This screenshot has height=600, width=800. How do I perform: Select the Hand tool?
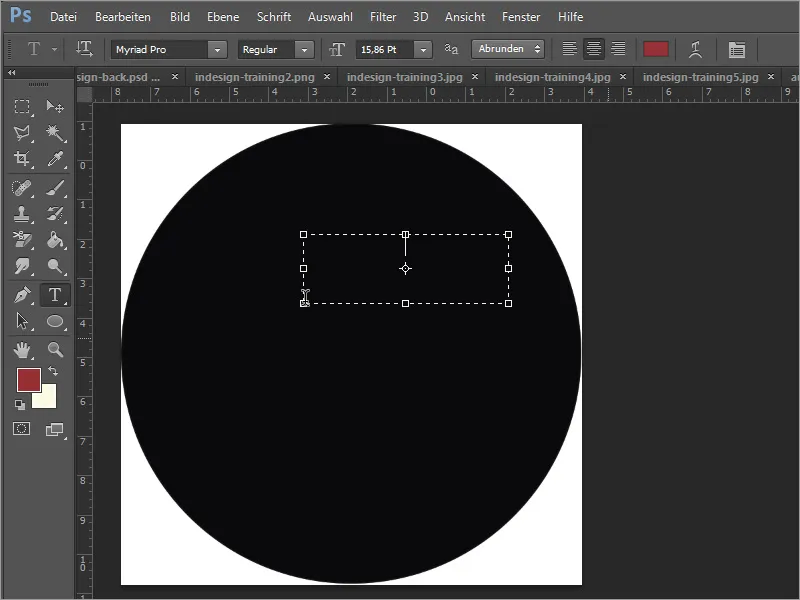pos(21,350)
